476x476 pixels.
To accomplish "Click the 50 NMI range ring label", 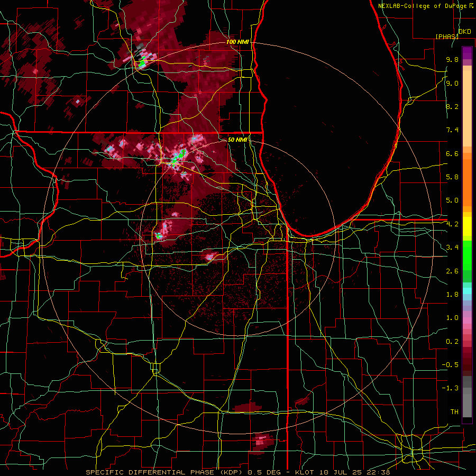I will tap(237, 140).
